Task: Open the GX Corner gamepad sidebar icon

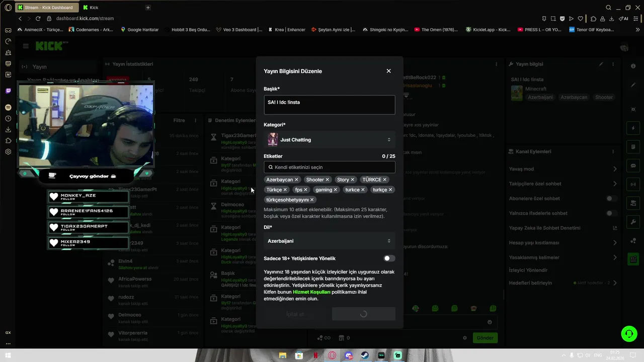Action: 8,30
